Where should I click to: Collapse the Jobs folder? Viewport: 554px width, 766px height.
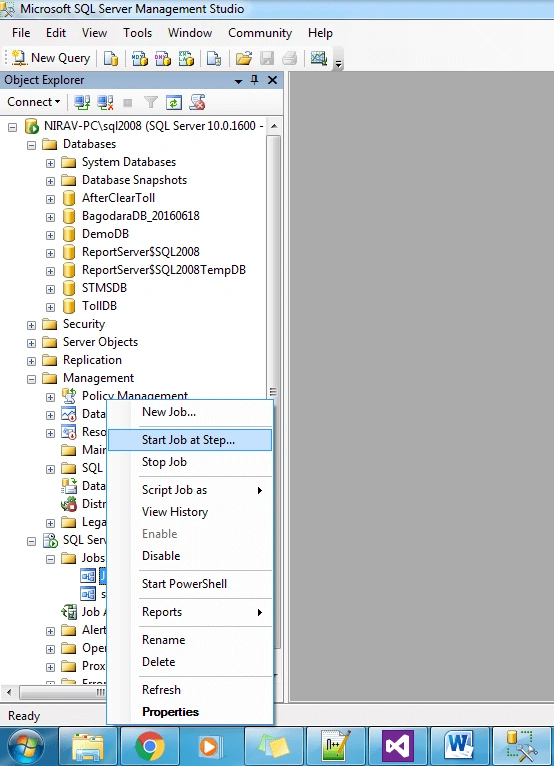(x=50, y=559)
